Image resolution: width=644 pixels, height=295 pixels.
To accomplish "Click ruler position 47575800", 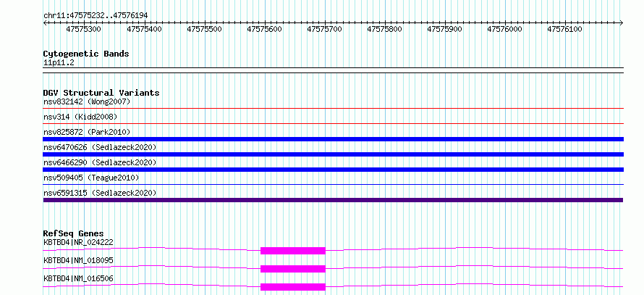I will click(x=384, y=30).
